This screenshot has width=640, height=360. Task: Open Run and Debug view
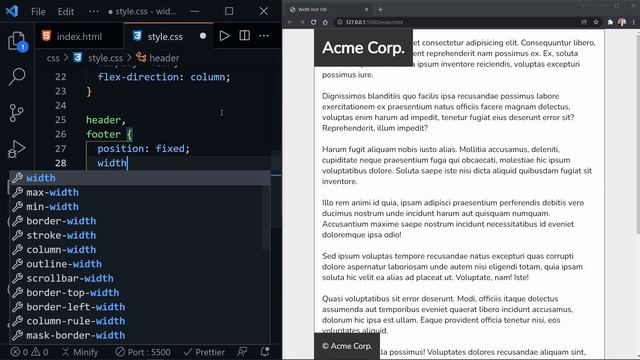(17, 149)
